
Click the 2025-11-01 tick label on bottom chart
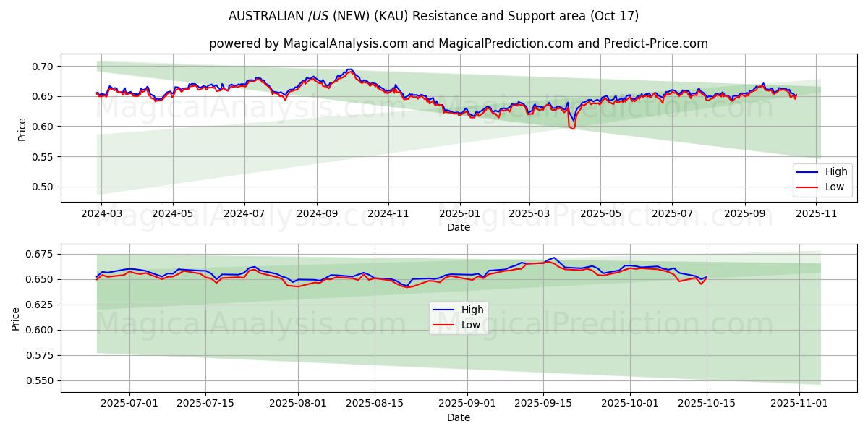click(799, 404)
